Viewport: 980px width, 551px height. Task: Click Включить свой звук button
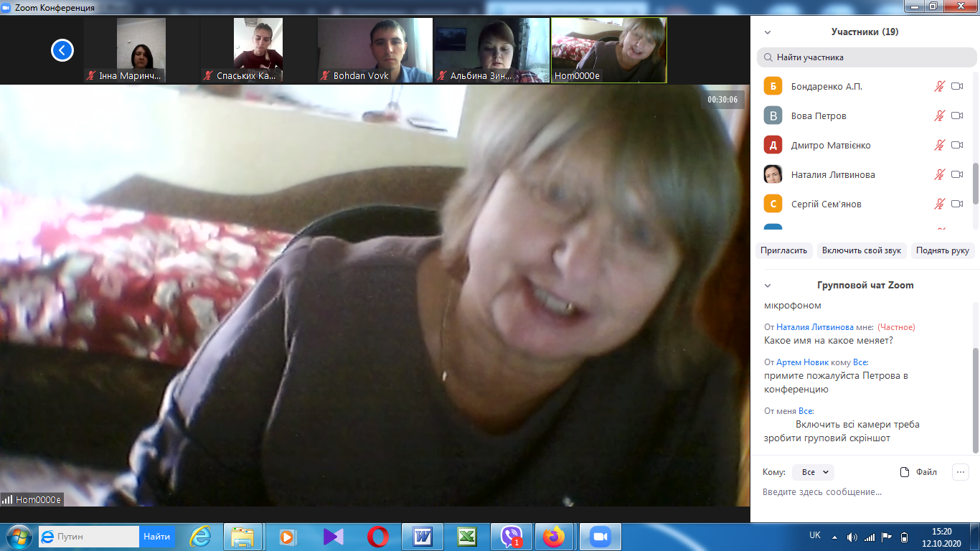click(x=861, y=250)
